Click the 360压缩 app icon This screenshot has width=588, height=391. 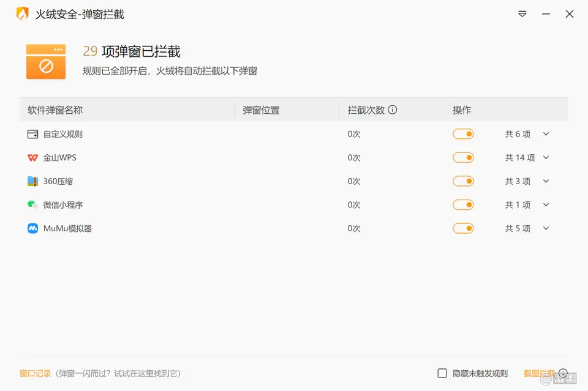click(32, 181)
